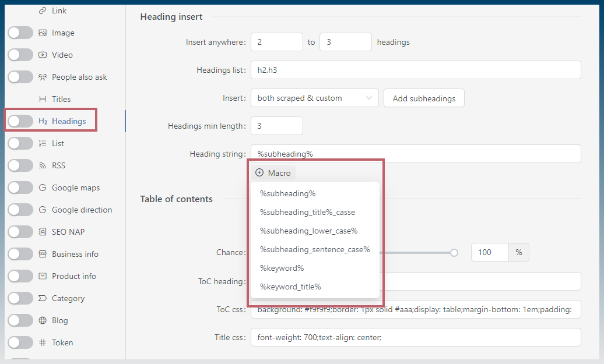
Task: Click the Title css input field
Action: click(x=416, y=337)
